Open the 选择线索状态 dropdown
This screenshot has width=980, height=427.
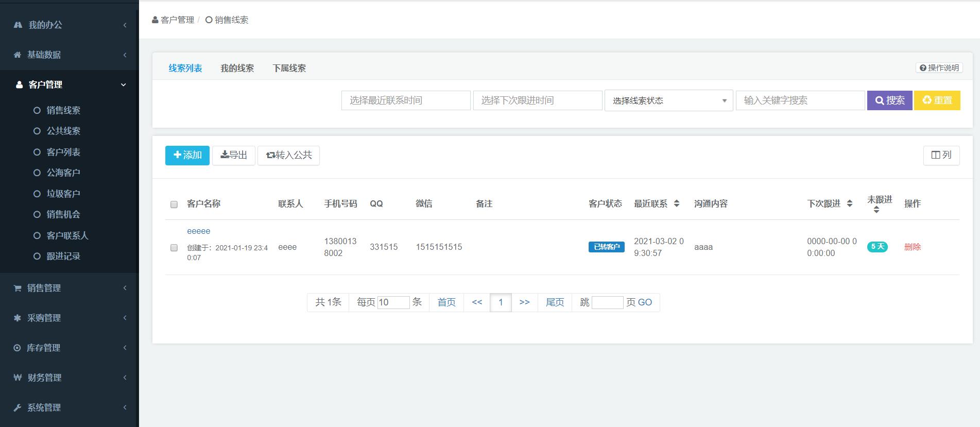point(668,100)
